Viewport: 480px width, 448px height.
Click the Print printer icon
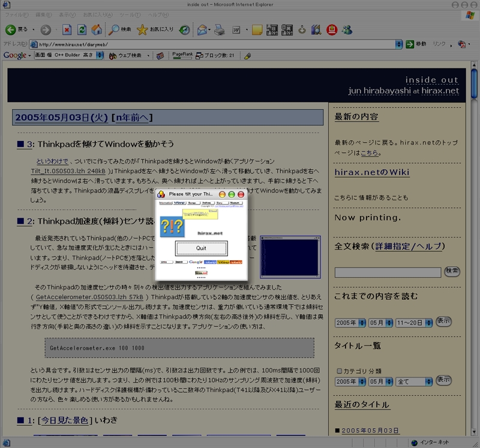click(x=220, y=29)
